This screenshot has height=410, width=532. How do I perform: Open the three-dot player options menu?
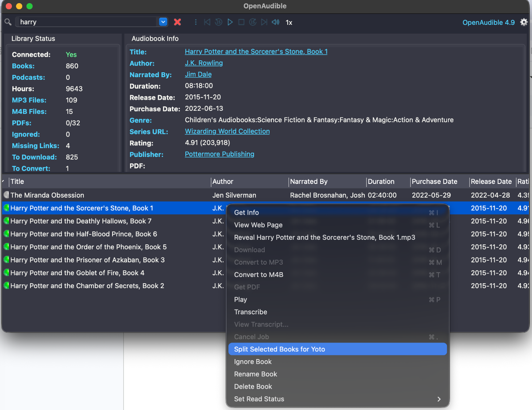point(196,22)
